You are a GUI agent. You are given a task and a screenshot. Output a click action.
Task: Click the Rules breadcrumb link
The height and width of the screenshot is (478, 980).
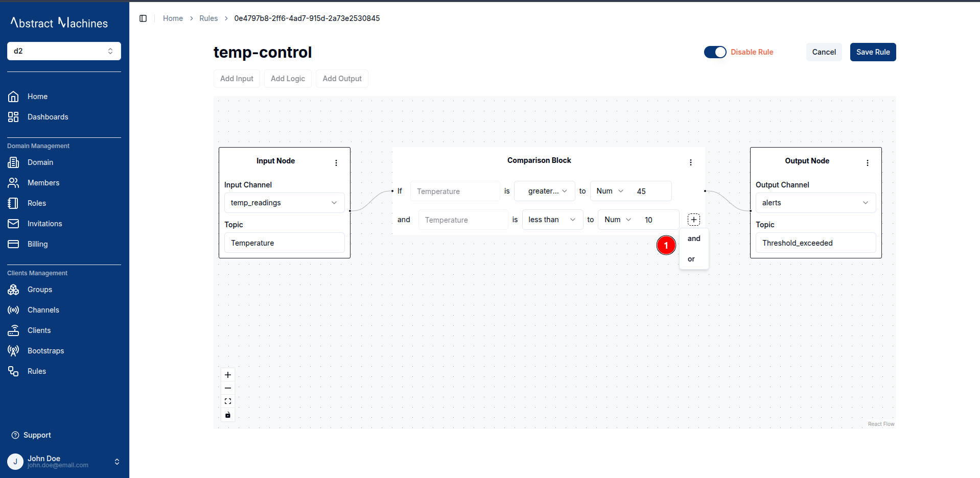[208, 18]
